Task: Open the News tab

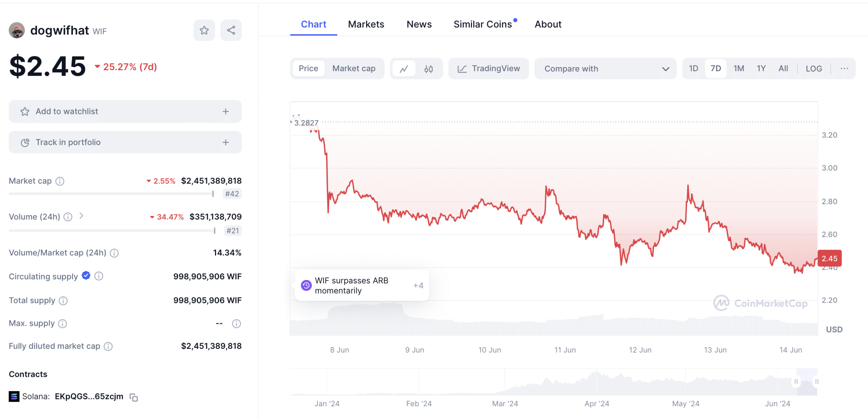Action: [x=419, y=24]
